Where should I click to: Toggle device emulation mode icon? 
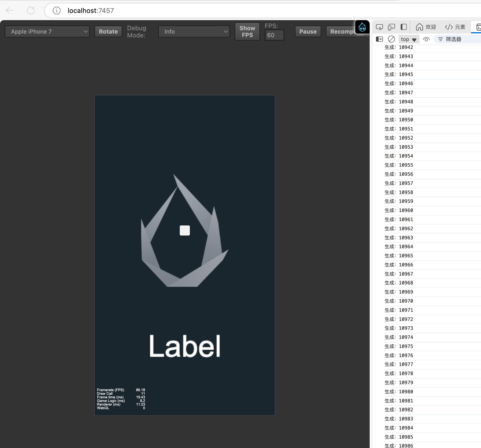click(x=391, y=27)
